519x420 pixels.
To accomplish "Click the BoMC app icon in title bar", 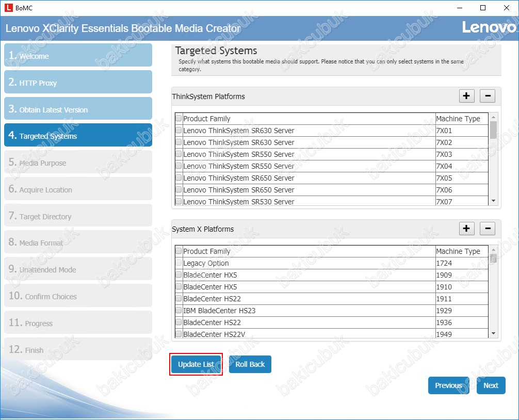I will [8, 8].
